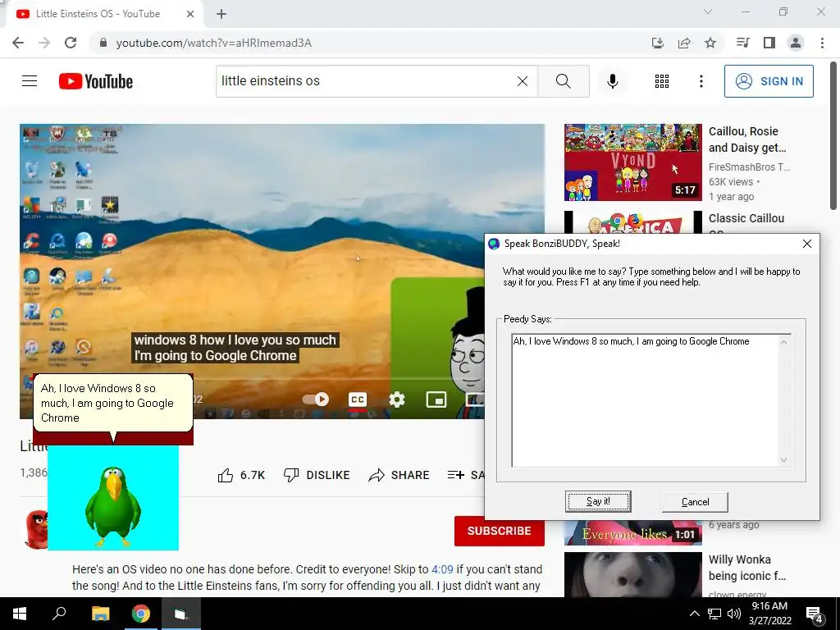Search with your voice microphone icon

(613, 81)
